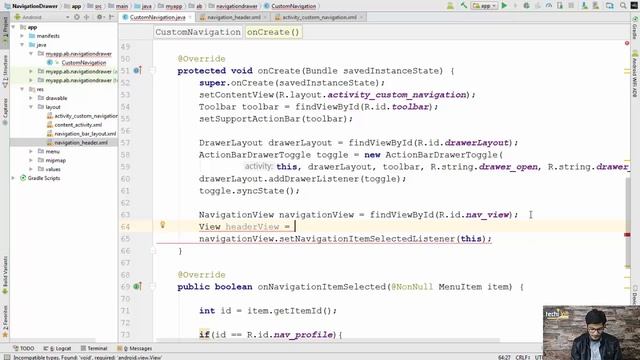
Task: Toggle the Favorites side panel
Action: (5, 322)
